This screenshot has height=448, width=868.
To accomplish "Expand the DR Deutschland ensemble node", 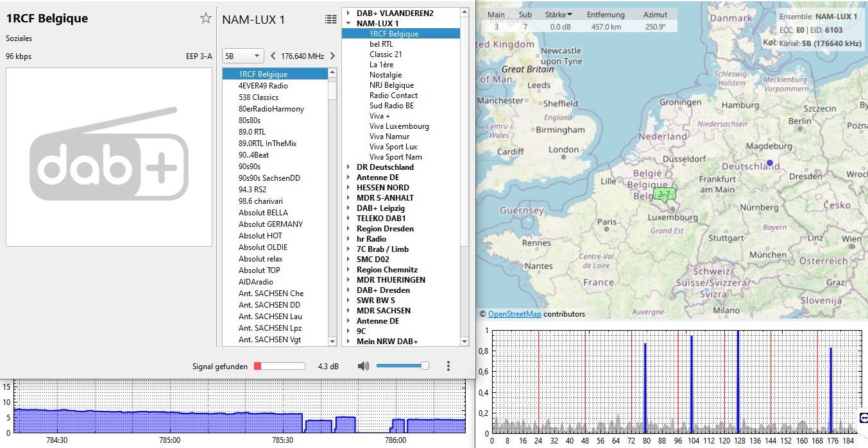I will click(348, 167).
